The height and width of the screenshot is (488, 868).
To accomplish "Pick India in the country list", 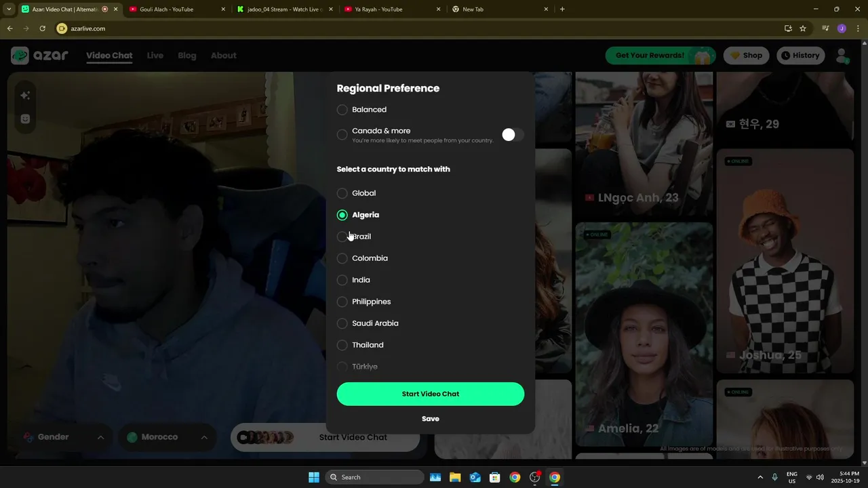I will [x=342, y=280].
